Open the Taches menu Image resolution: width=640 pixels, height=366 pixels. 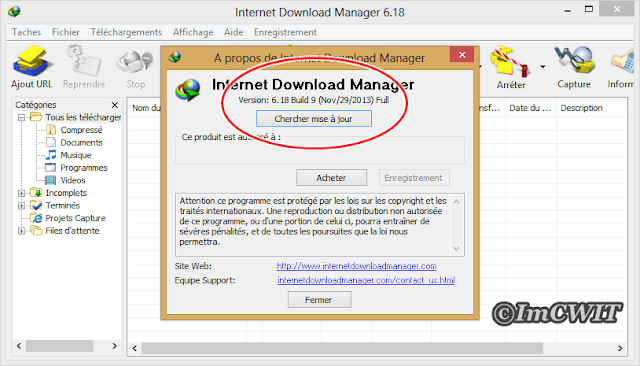tap(26, 32)
